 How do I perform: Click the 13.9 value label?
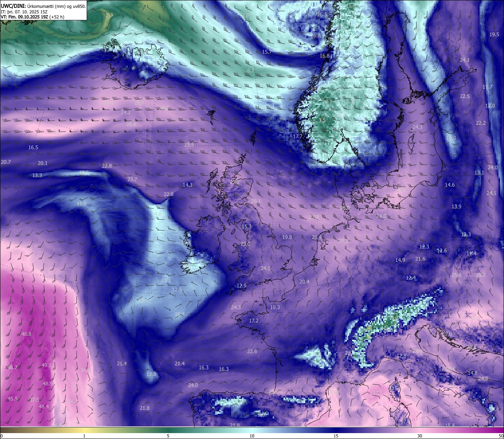click(x=456, y=207)
